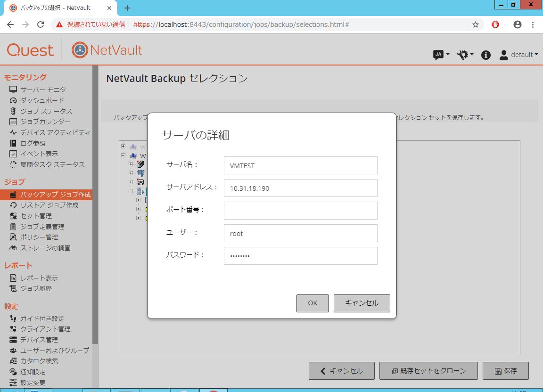Collapse the second client tree node
Image resolution: width=543 pixels, height=392 pixels.
pyautogui.click(x=123, y=155)
